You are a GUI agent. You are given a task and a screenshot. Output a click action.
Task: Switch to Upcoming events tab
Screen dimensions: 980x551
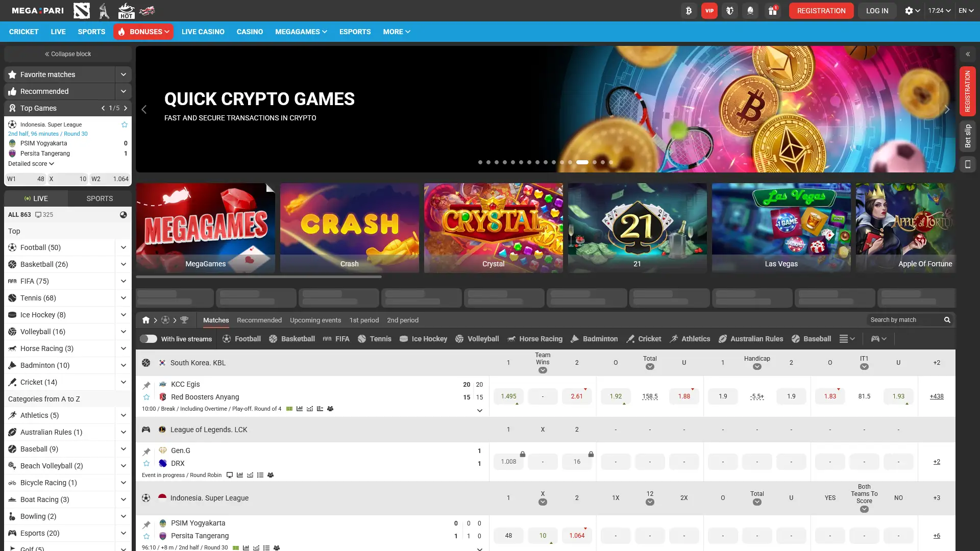coord(315,320)
